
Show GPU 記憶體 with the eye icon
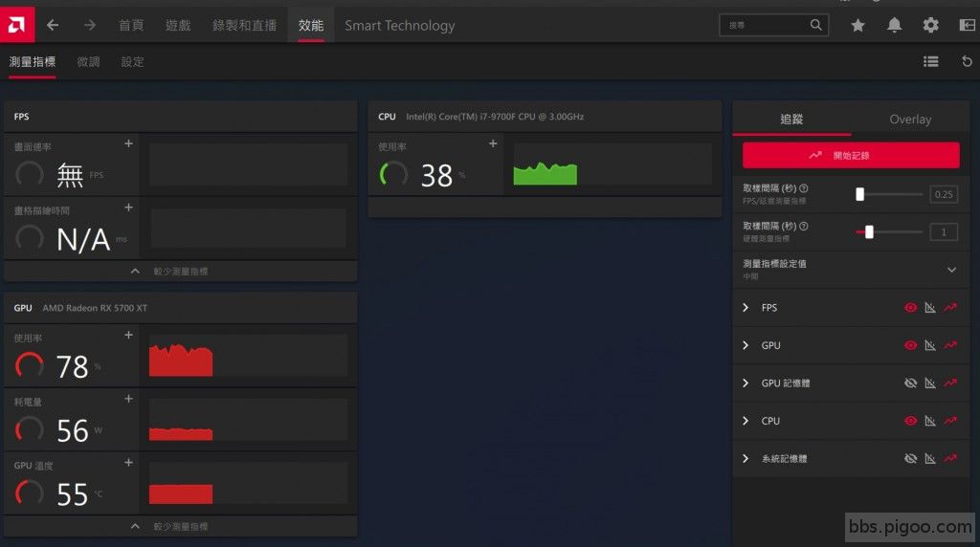point(911,383)
